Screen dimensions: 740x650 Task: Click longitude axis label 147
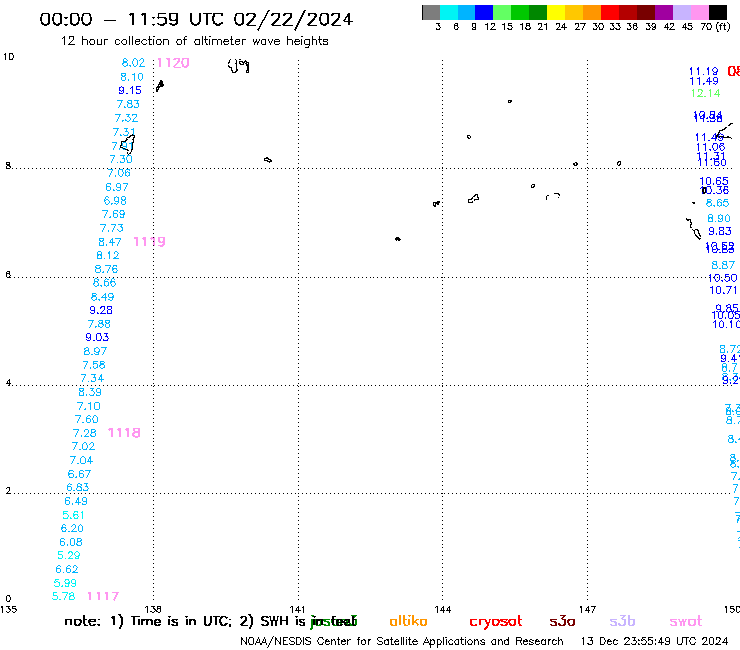point(588,609)
